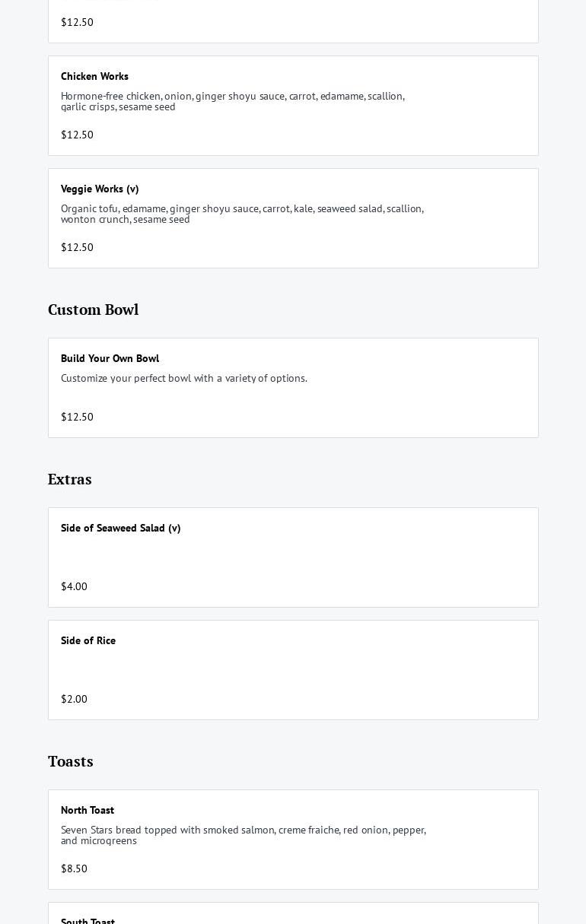This screenshot has width=586, height=924.
Task: Click the Chicken Works ingredient description
Action: coord(232,101)
